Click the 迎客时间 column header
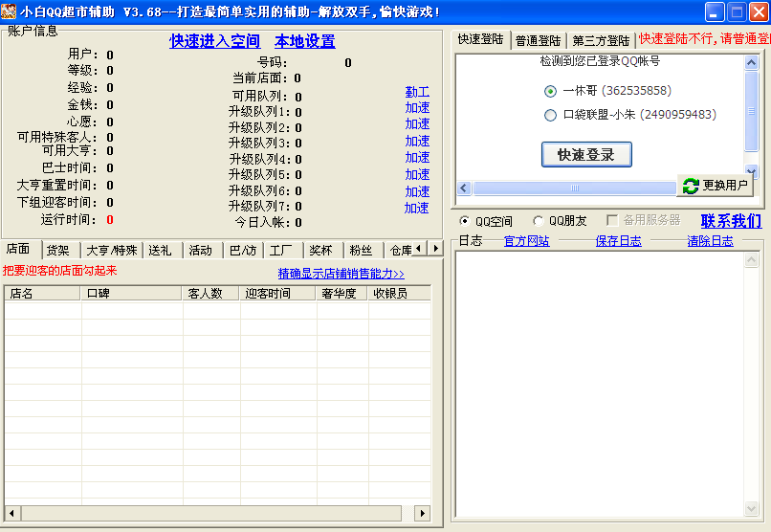 pyautogui.click(x=268, y=294)
